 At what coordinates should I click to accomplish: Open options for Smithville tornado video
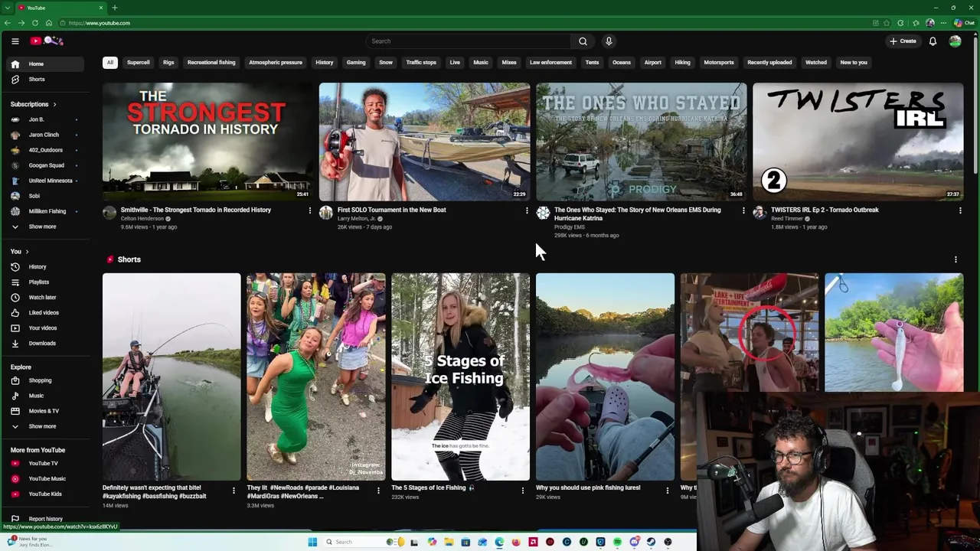click(x=310, y=210)
